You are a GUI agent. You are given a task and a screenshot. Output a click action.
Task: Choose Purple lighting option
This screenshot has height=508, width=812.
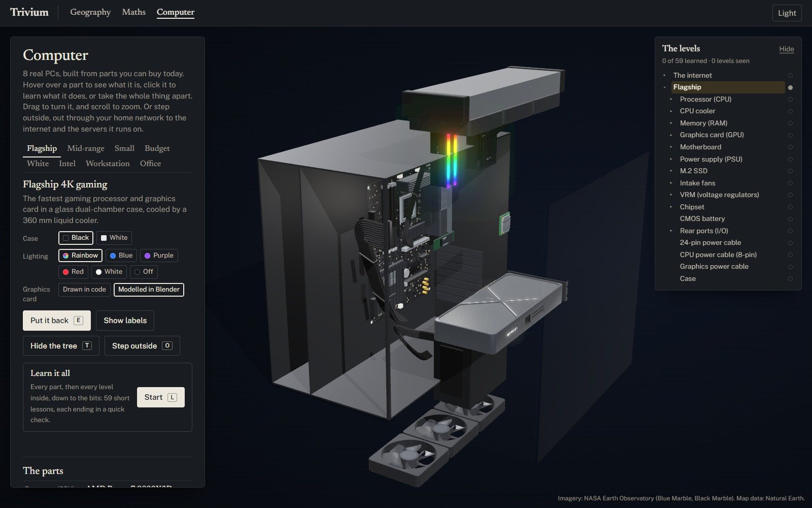(159, 256)
